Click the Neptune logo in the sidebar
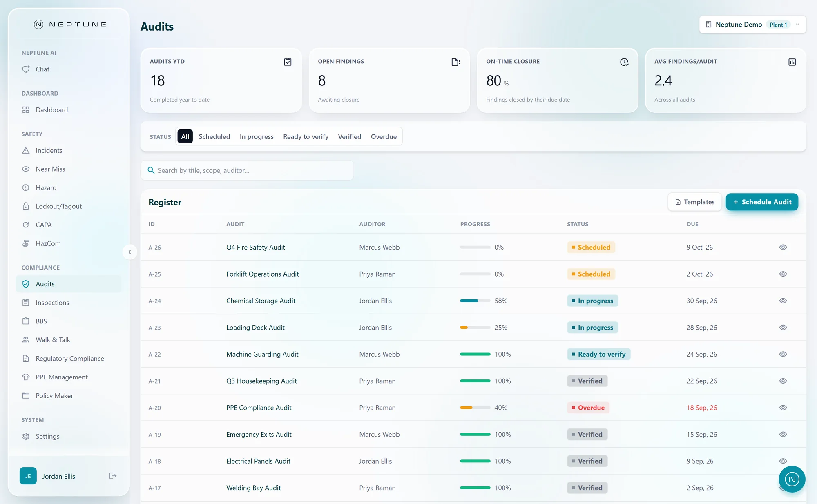The image size is (817, 504). point(70,25)
